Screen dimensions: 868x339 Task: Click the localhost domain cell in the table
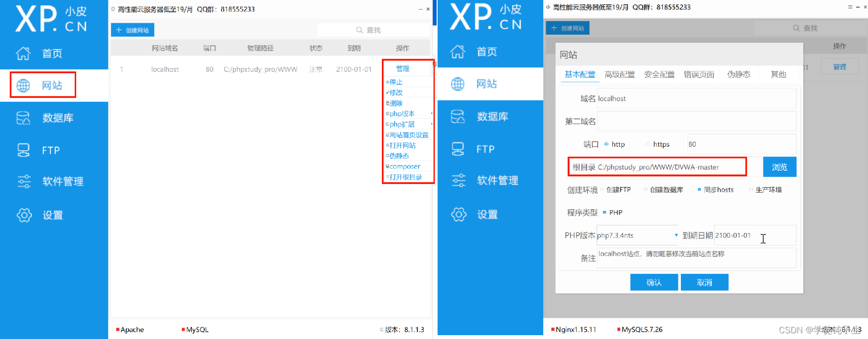165,69
